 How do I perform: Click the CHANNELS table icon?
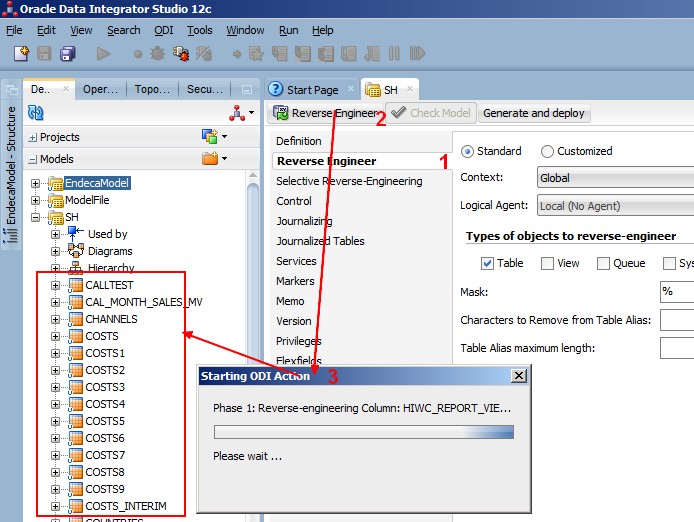76,319
